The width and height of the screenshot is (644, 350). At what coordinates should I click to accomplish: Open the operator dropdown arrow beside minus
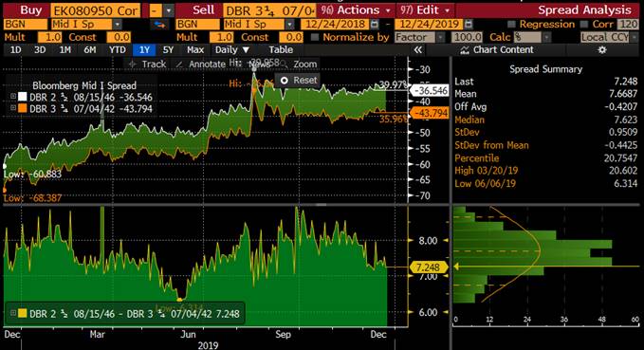[169, 10]
